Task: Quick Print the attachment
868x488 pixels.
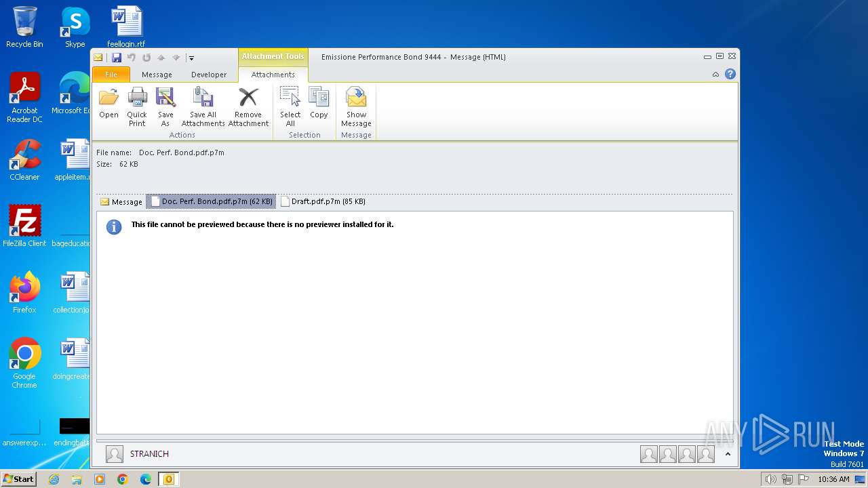Action: (137, 107)
